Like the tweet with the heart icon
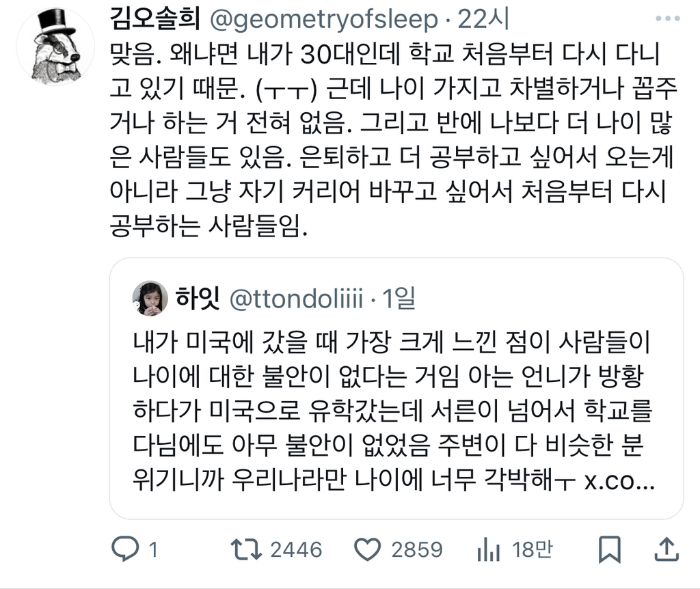Viewport: 700px width, 589px height. (368, 549)
